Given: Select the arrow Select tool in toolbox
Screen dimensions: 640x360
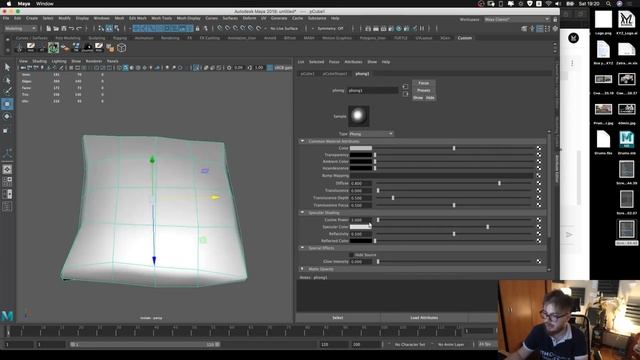Looking at the screenshot, I should [7, 67].
